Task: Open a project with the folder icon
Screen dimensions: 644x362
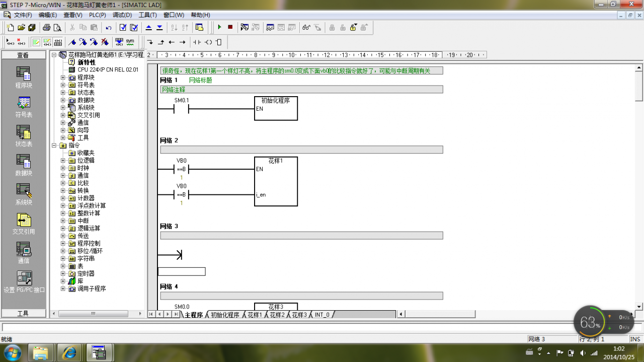Action: click(x=21, y=27)
